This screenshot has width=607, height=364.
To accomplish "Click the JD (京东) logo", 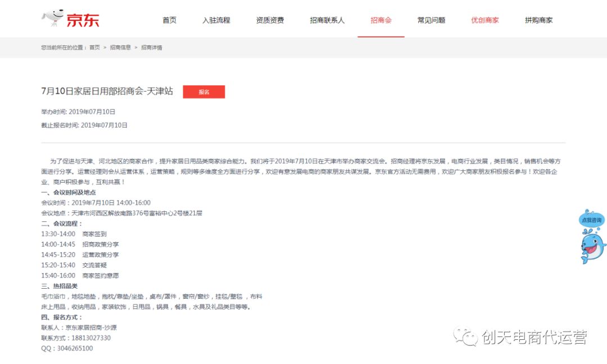I will tap(70, 19).
